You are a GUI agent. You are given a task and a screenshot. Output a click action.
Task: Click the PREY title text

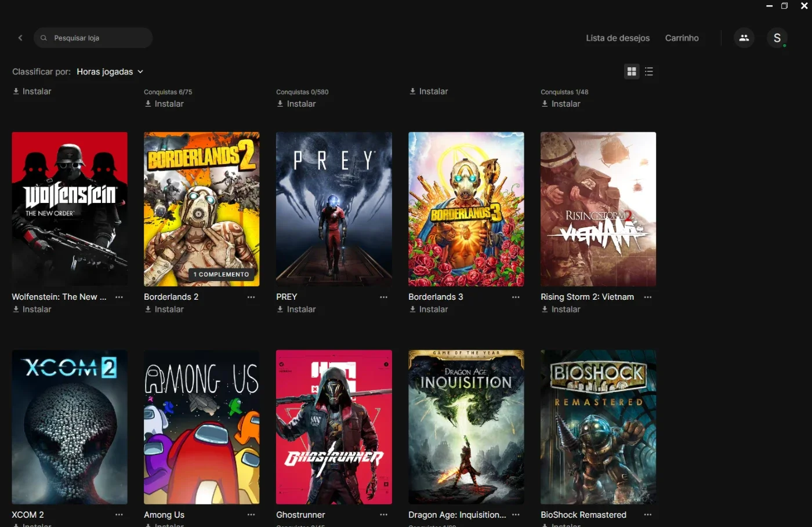(x=287, y=297)
